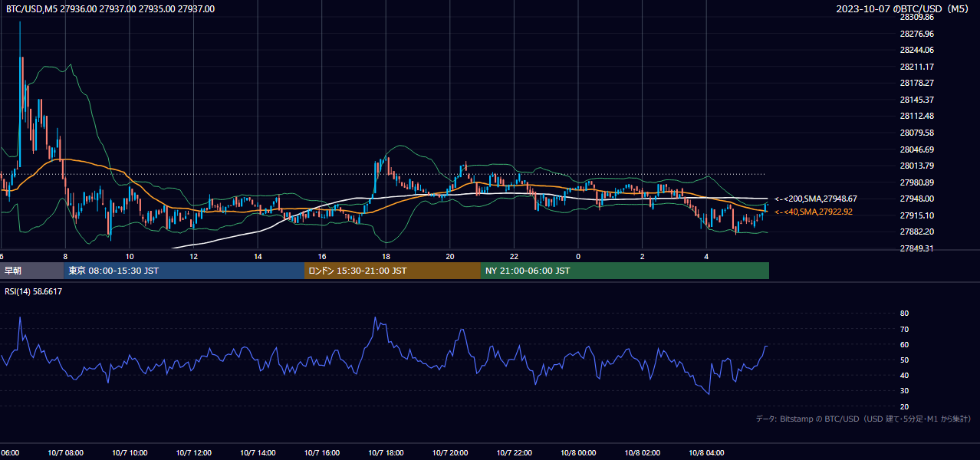Click the 10/8 04:00 time axis label
This screenshot has width=980, height=460.
click(706, 452)
